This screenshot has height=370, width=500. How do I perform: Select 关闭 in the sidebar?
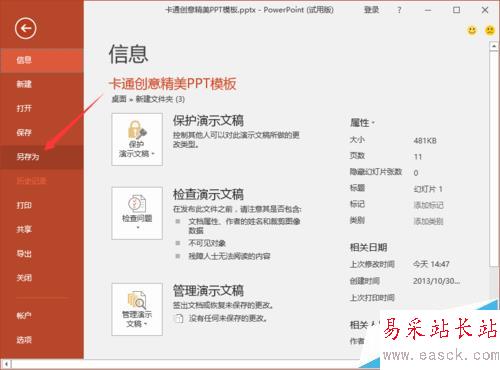(42, 278)
